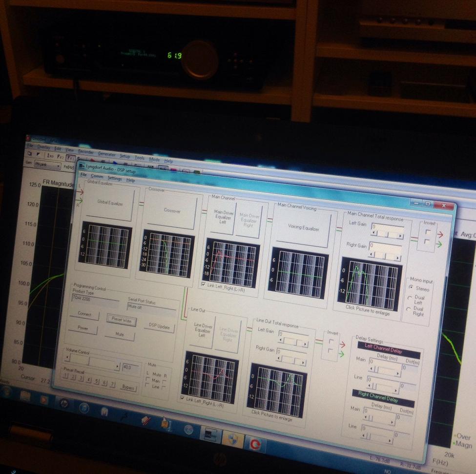Click the Imp toolbar icon in background window
The width and height of the screenshot is (476, 474).
click(x=50, y=156)
